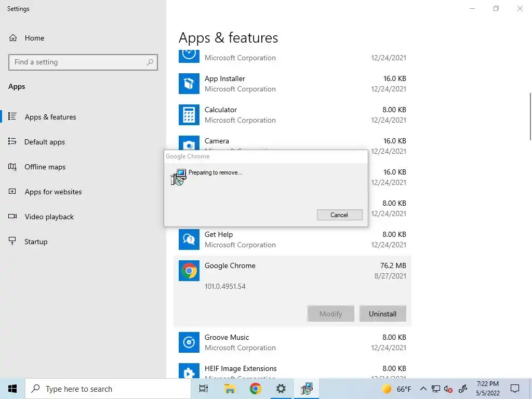
Task: Click the Modify button under Google Chrome
Action: click(331, 314)
